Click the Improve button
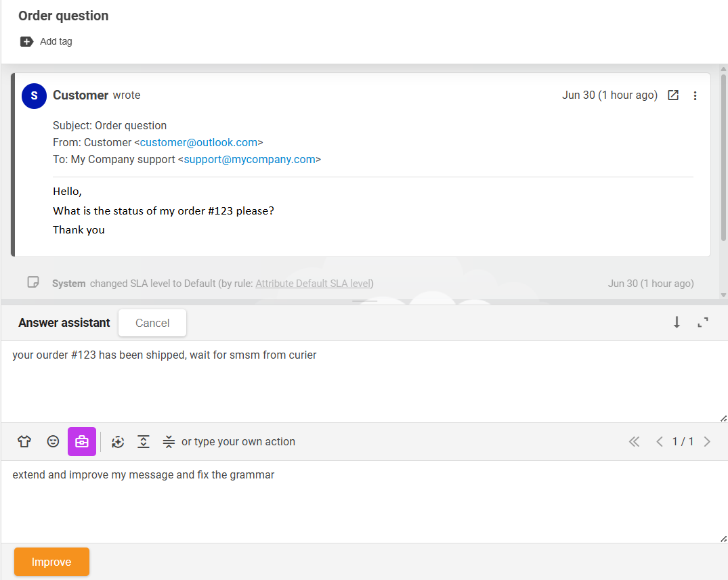The height and width of the screenshot is (580, 728). (x=51, y=562)
